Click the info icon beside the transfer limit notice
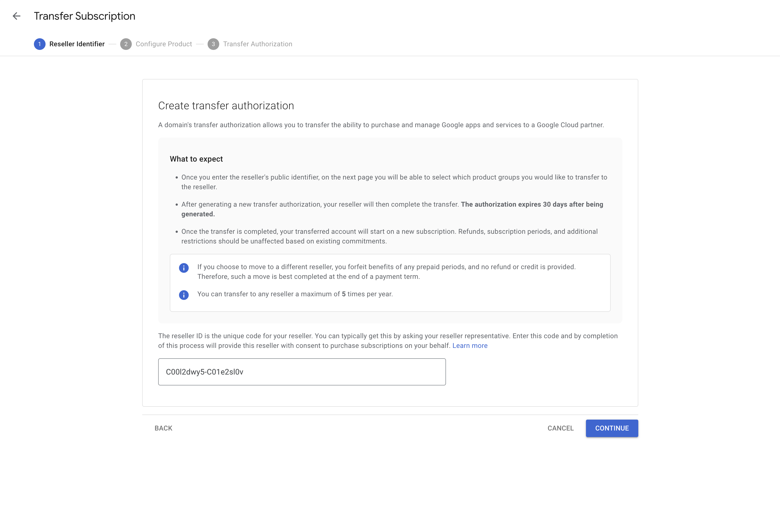 click(184, 295)
